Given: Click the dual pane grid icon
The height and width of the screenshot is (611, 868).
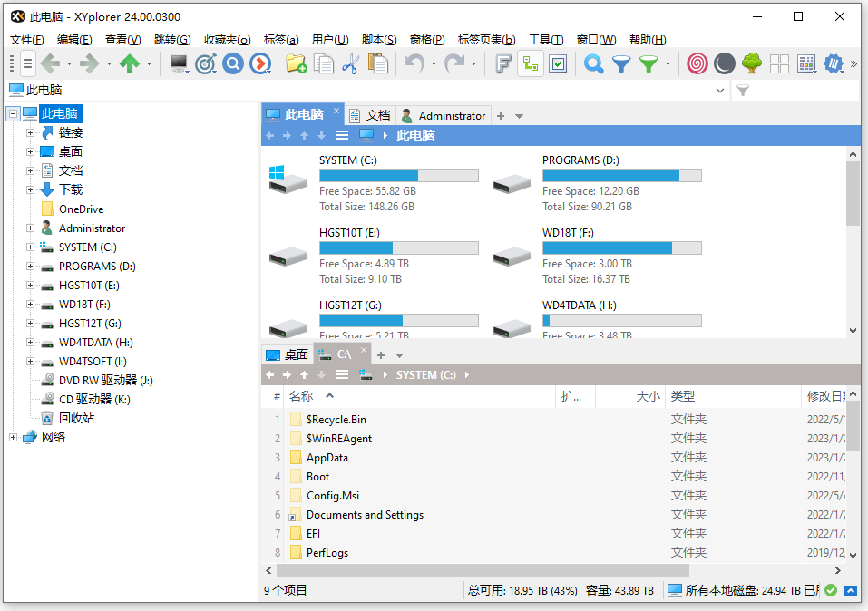Looking at the screenshot, I should tap(778, 63).
